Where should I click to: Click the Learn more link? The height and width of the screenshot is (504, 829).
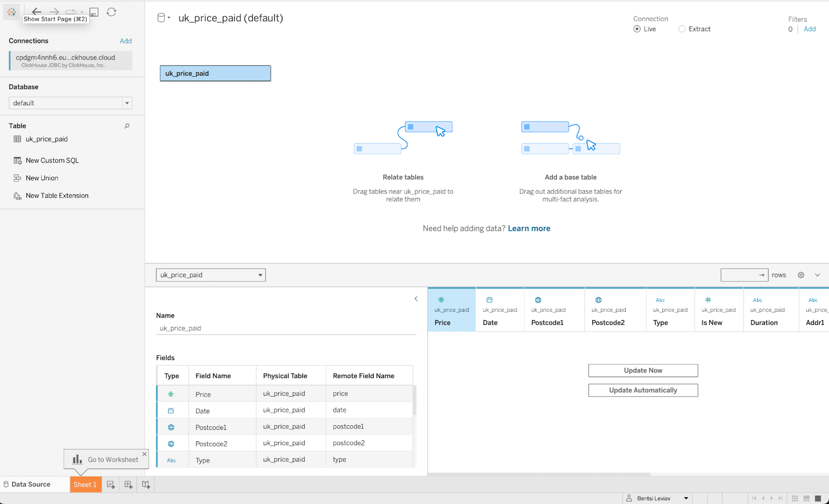point(529,228)
